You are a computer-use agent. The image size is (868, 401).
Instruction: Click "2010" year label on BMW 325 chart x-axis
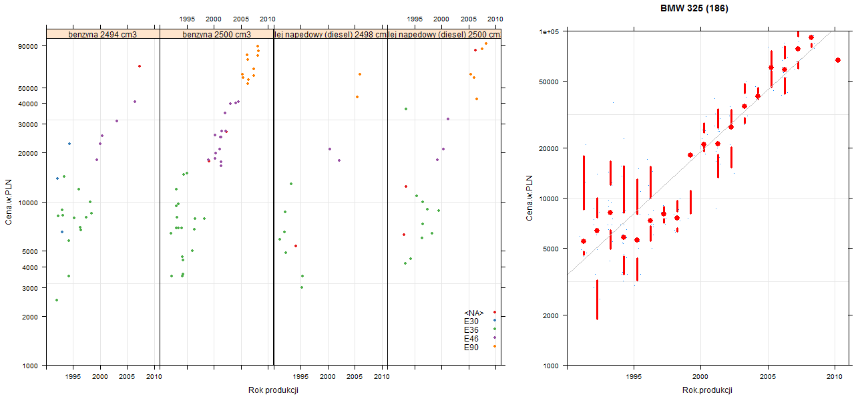click(x=835, y=377)
